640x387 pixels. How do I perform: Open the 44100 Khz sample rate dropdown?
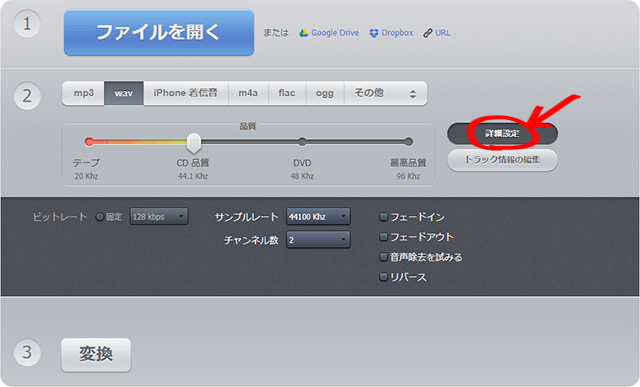pos(318,217)
